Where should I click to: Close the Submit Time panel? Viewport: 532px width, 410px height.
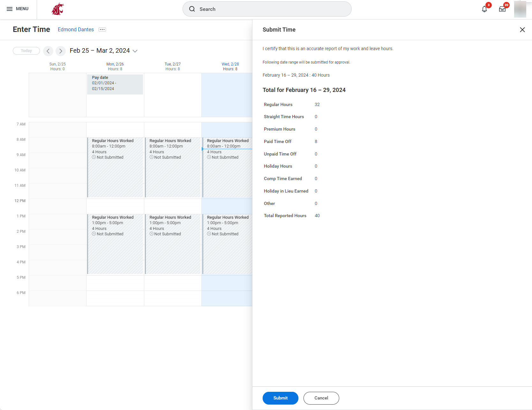[x=522, y=29]
